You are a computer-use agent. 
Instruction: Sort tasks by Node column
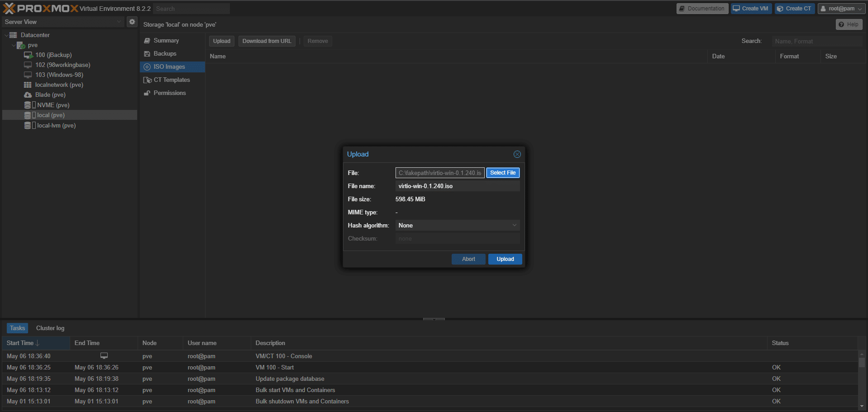point(160,343)
